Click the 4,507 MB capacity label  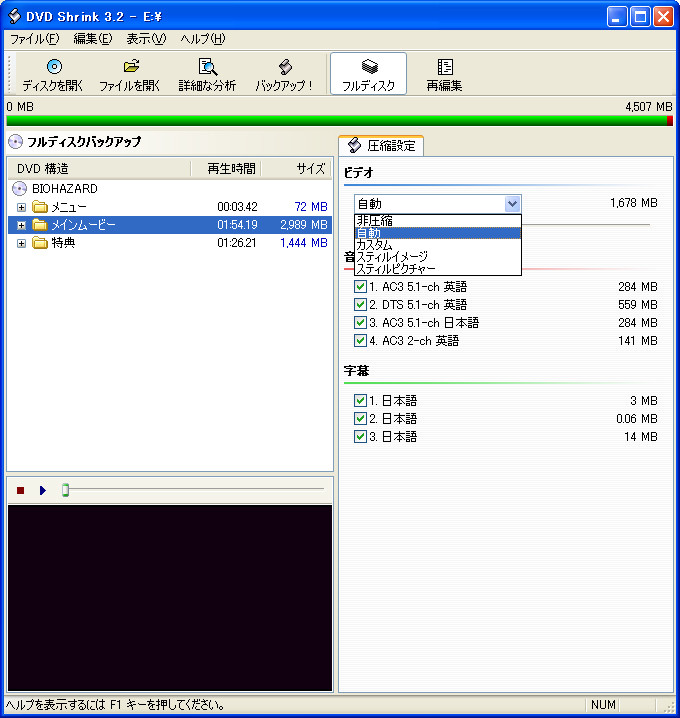tap(649, 107)
